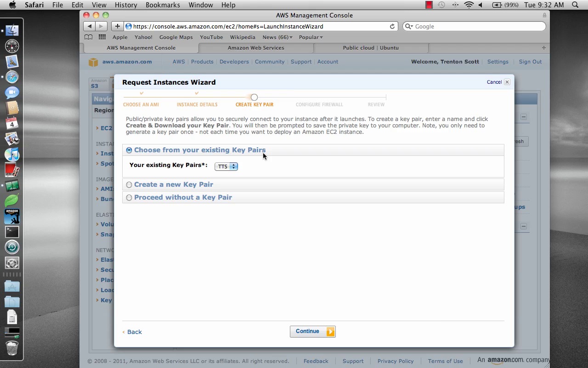Click the Sign Out link
Viewport: 588px width, 368px height.
tap(530, 62)
